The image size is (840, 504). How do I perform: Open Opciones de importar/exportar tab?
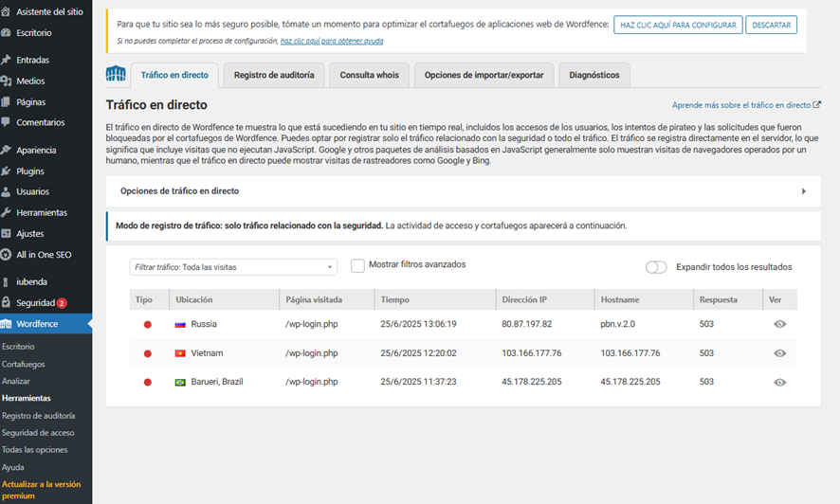484,75
